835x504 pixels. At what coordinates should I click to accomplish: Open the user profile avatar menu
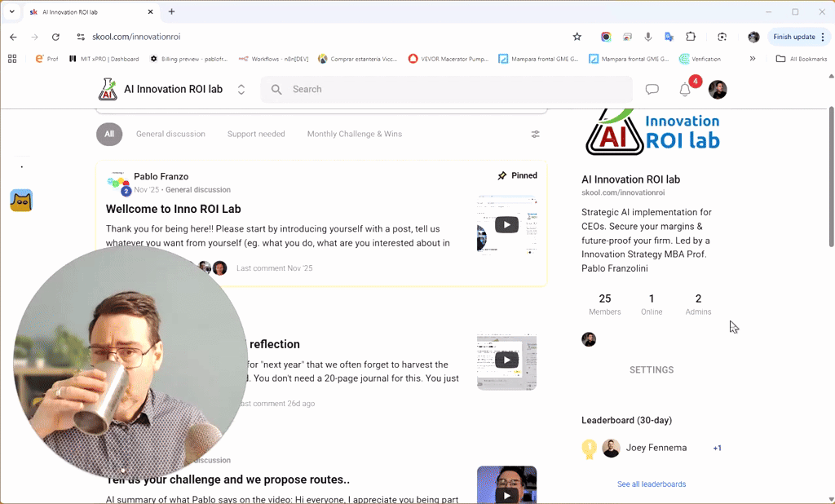pyautogui.click(x=718, y=90)
